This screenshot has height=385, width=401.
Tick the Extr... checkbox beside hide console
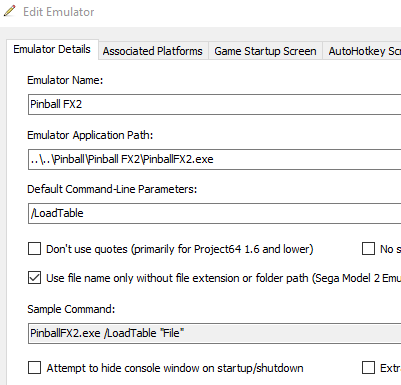pyautogui.click(x=368, y=368)
